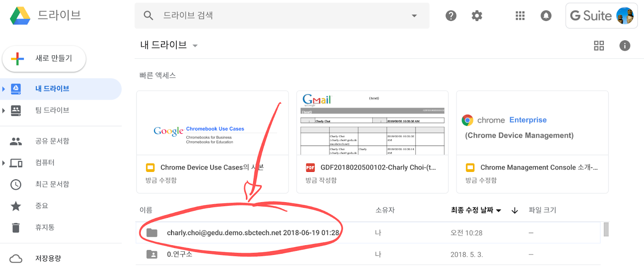Click Chrome Management Console 소개 file title

click(539, 168)
